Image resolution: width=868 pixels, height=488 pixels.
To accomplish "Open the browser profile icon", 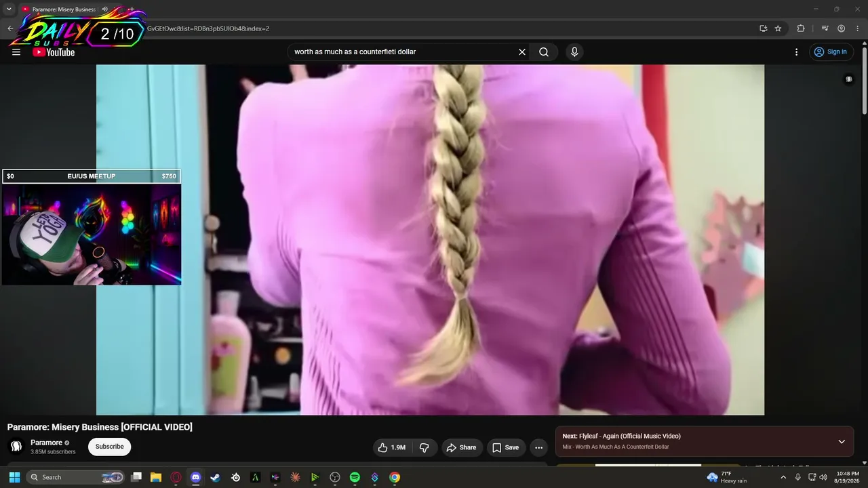I will click(x=842, y=28).
